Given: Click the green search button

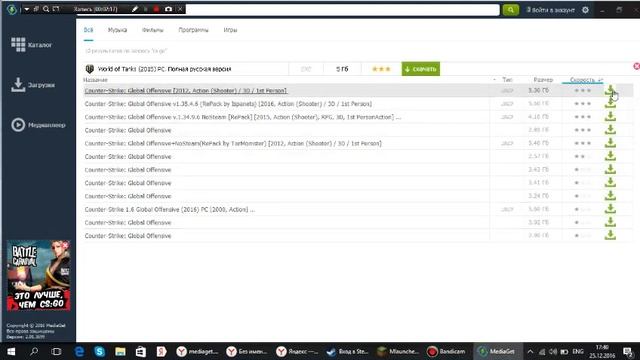Looking at the screenshot, I should (x=511, y=9).
